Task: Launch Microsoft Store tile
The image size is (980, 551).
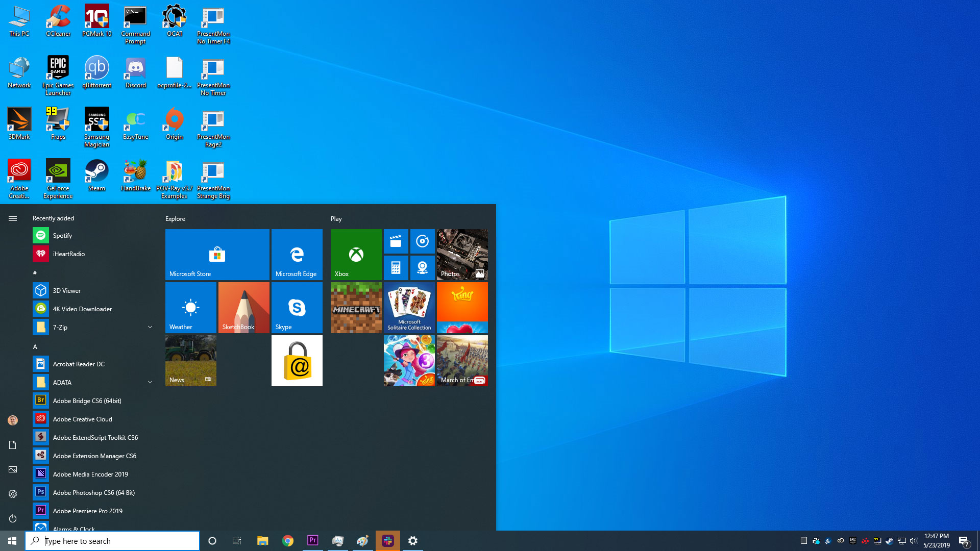Action: tap(217, 254)
